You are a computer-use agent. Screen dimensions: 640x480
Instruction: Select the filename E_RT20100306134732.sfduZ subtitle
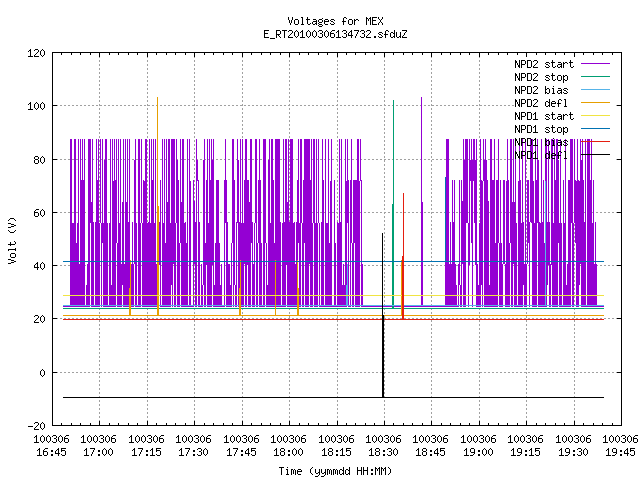[335, 34]
